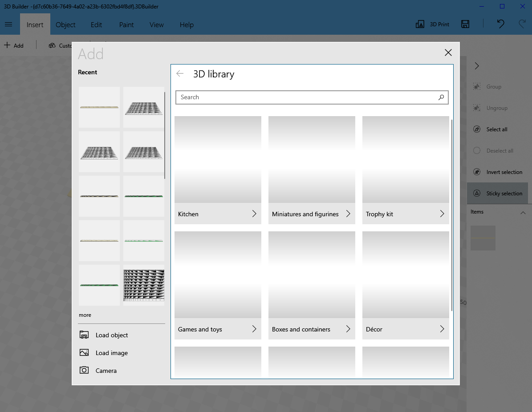The width and height of the screenshot is (532, 412).
Task: Click the Games and toys preview image
Action: (x=218, y=275)
